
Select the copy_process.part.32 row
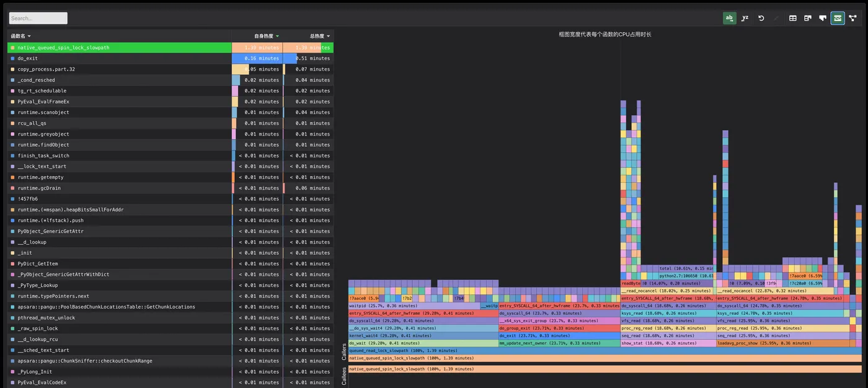pyautogui.click(x=170, y=69)
